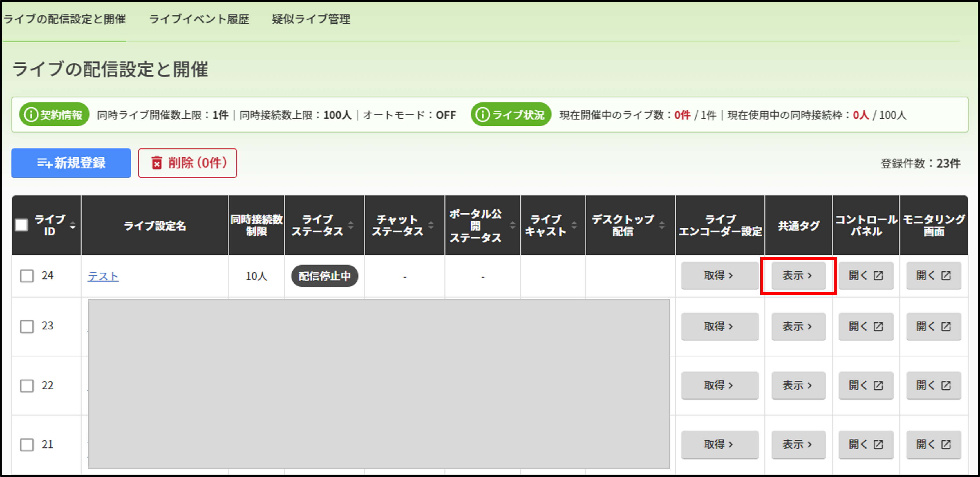Screen dimensions: 980x477
Task: Sort by デスクトップ配信 column arrow
Action: [662, 225]
